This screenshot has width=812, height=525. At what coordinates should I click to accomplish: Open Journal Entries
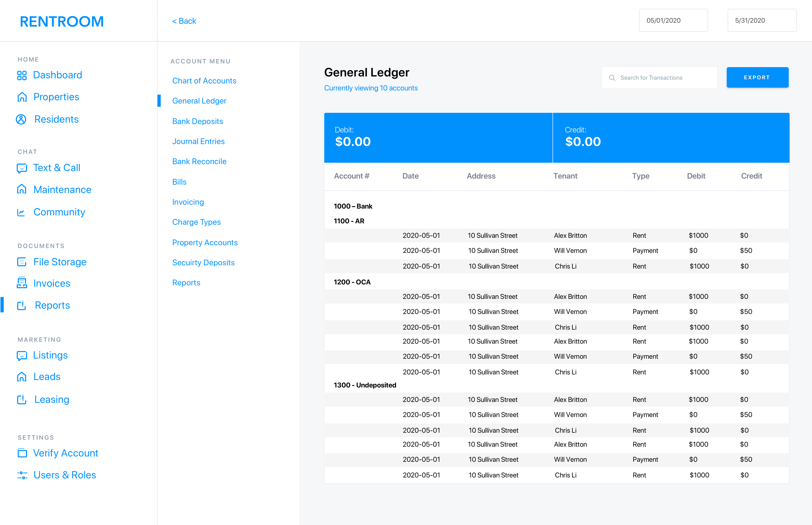click(198, 141)
